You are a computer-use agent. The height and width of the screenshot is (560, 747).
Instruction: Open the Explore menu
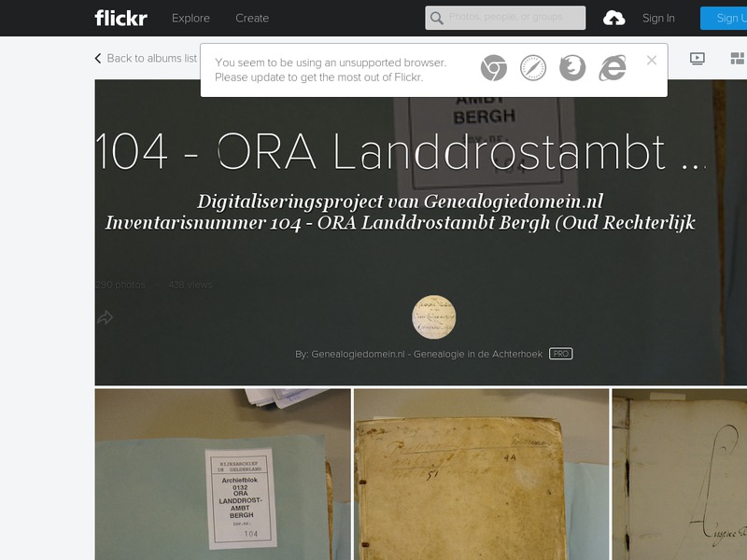(190, 18)
